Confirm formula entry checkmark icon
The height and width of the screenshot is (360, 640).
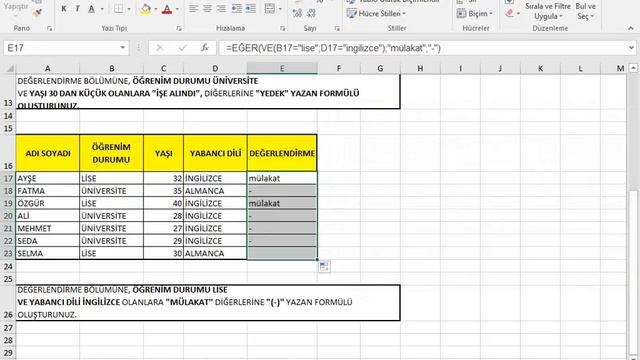182,48
